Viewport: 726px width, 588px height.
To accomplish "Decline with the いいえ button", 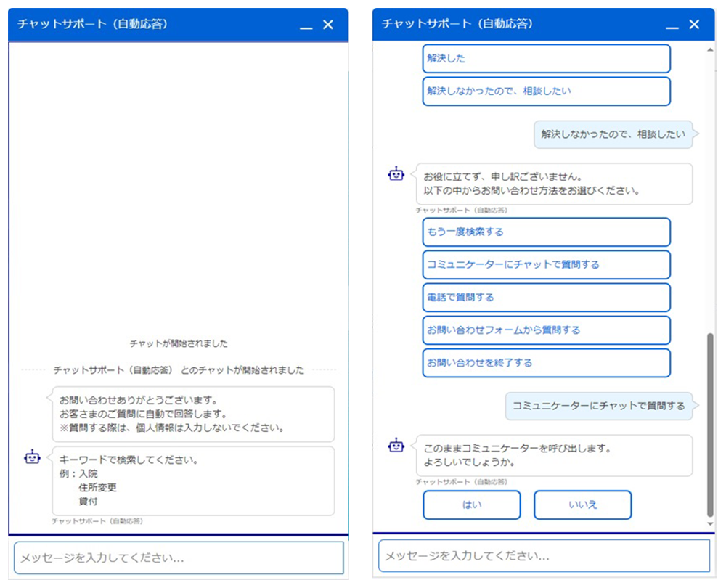I will pyautogui.click(x=582, y=505).
